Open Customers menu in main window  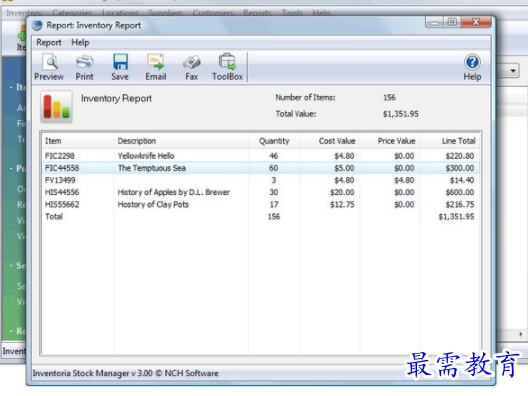[x=213, y=13]
